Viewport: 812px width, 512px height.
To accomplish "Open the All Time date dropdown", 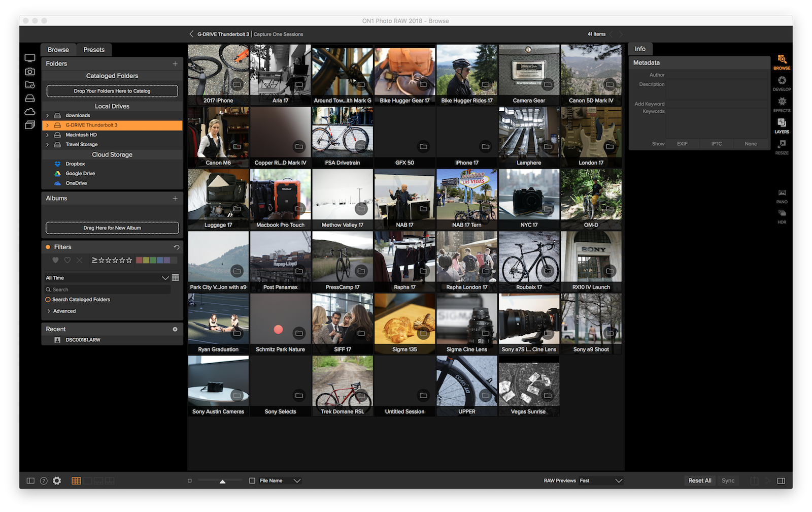I will [x=107, y=278].
